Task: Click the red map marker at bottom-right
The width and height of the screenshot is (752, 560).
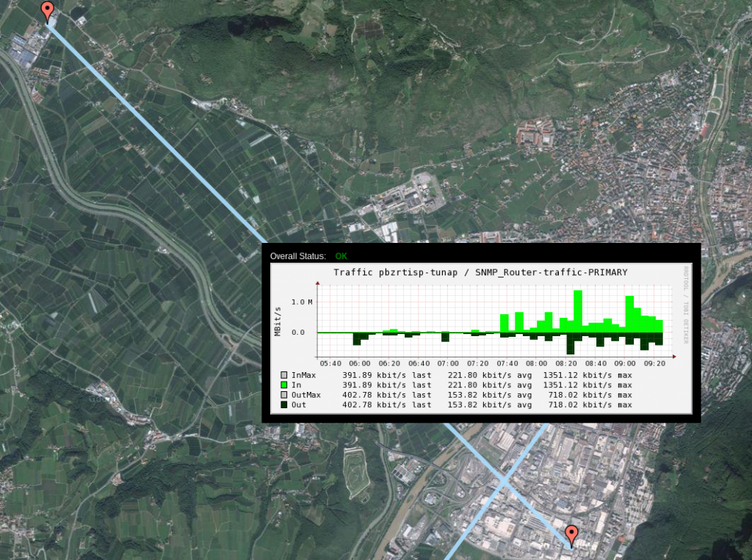Action: click(571, 535)
